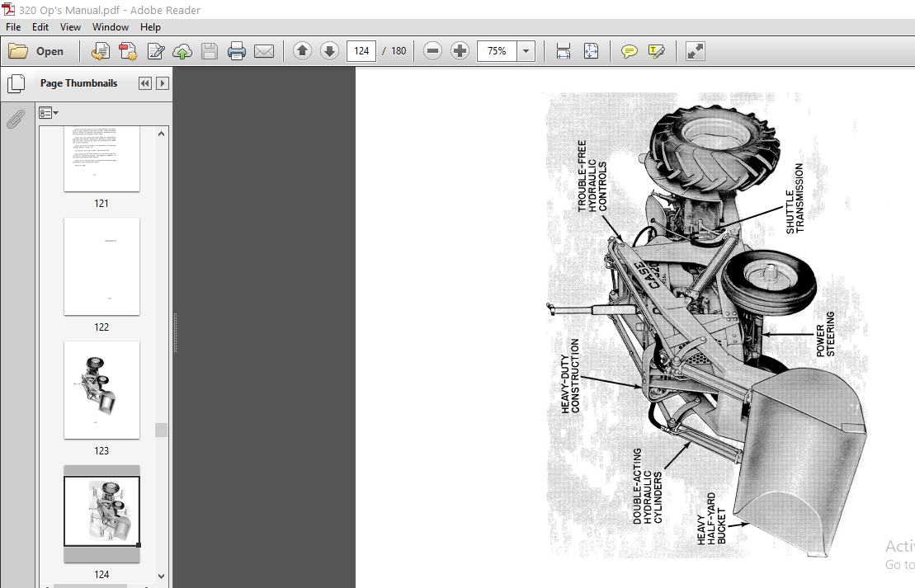Click the Save floppy disk icon
The width and height of the screenshot is (915, 588).
coord(210,51)
